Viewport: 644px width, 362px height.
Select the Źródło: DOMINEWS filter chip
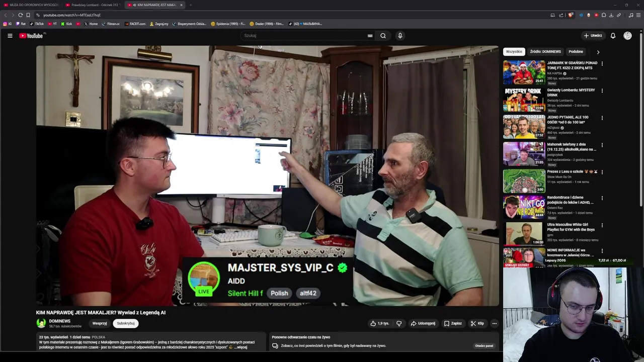(545, 52)
